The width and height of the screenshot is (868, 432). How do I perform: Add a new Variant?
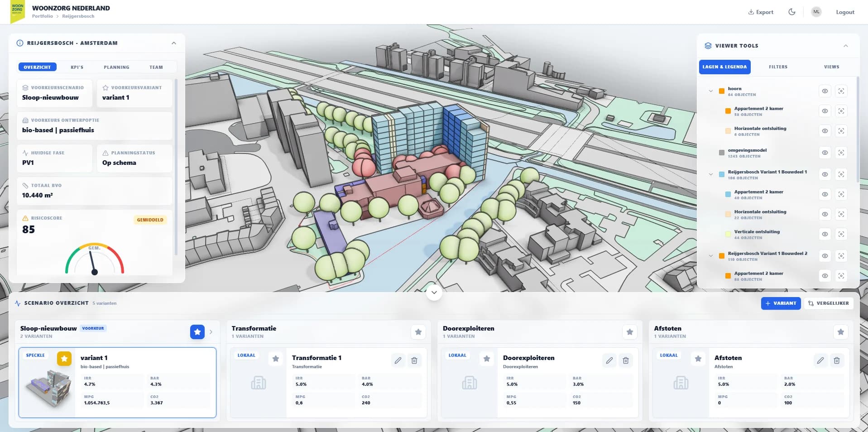tap(781, 303)
